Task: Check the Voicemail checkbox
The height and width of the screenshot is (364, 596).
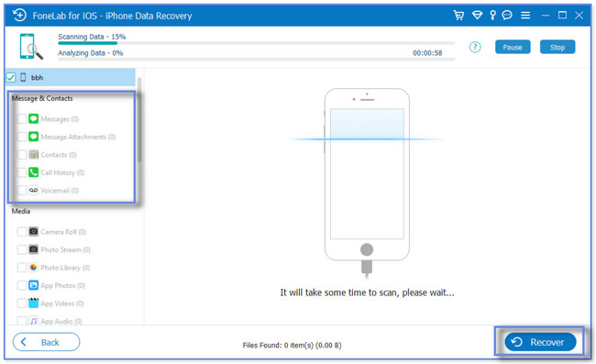Action: tap(22, 191)
